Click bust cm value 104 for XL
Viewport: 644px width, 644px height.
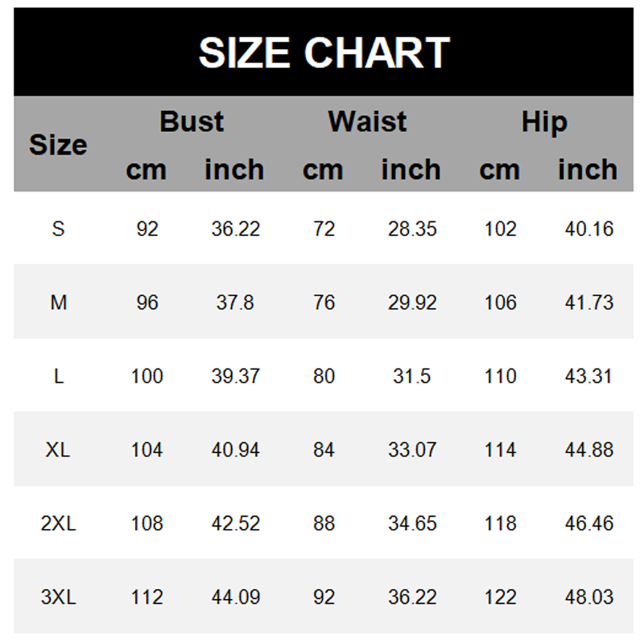tap(147, 449)
